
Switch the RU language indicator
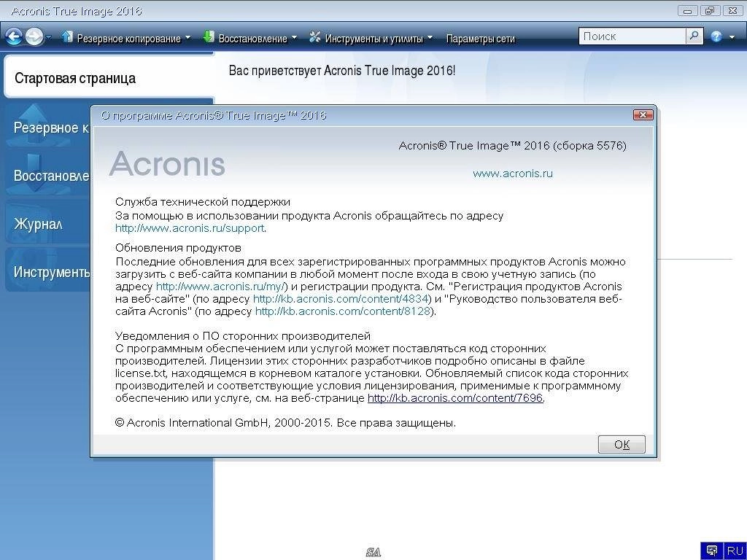[735, 551]
